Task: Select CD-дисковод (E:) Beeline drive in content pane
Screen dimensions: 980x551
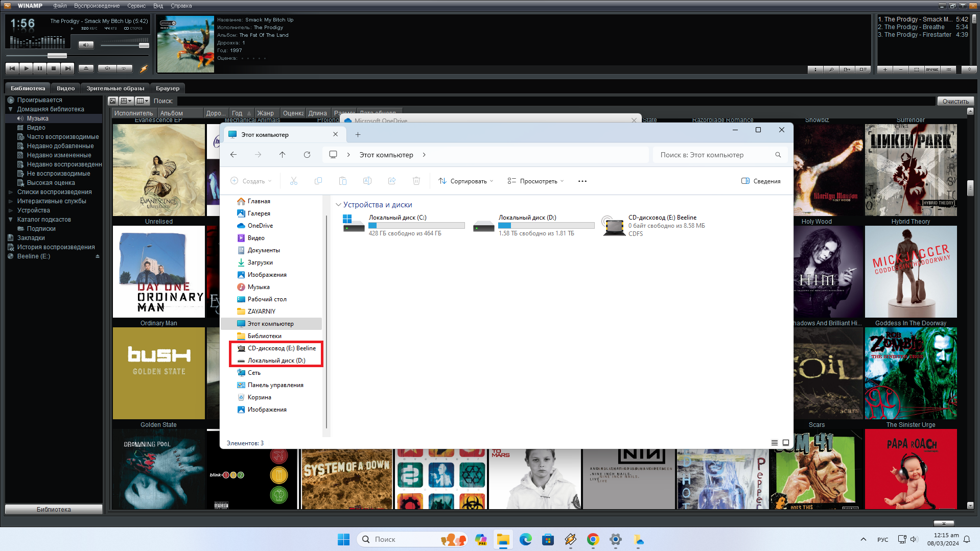Action: (656, 225)
